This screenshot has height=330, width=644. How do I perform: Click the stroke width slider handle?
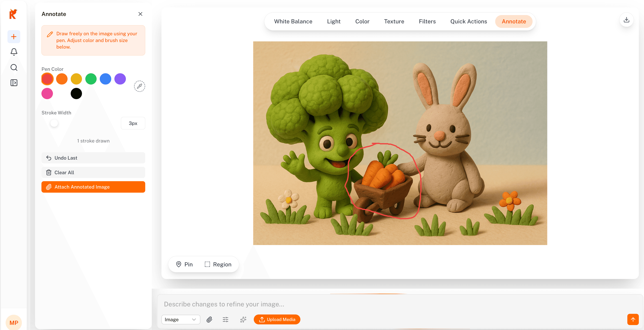tap(54, 123)
